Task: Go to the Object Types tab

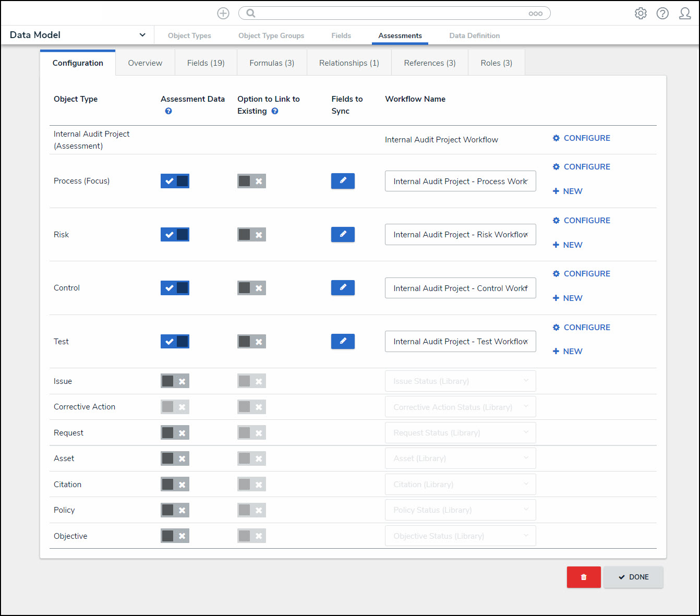Action: (189, 35)
